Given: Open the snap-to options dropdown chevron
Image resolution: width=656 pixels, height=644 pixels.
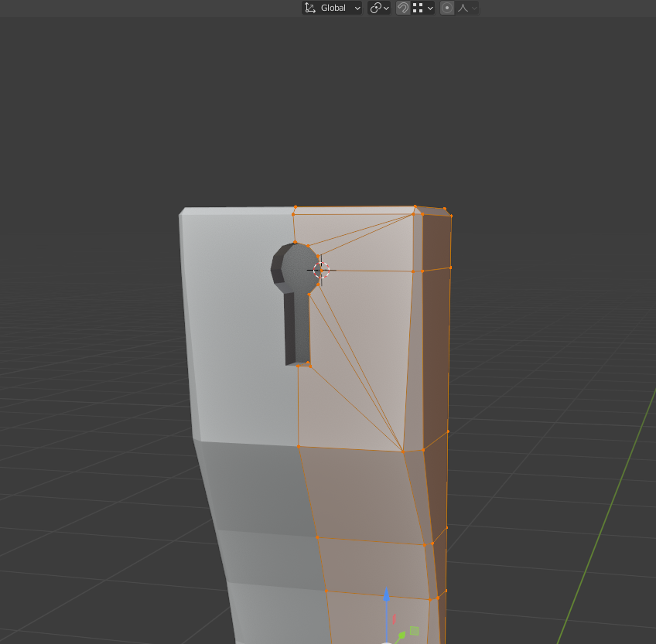Looking at the screenshot, I should (430, 8).
